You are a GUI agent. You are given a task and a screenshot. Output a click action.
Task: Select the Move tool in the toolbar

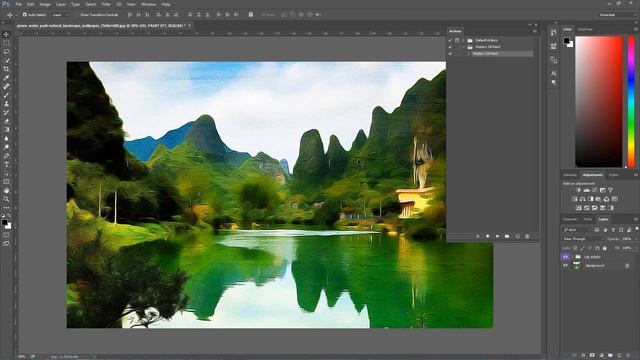pos(6,35)
